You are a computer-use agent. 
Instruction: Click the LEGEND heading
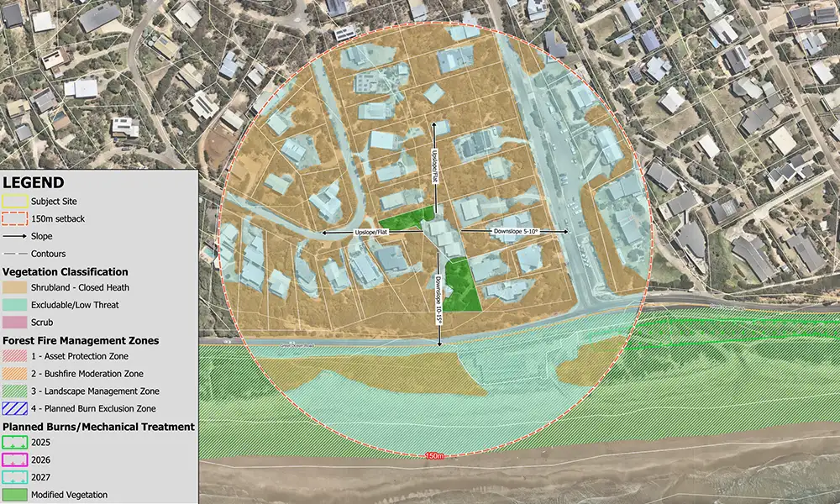click(x=34, y=182)
